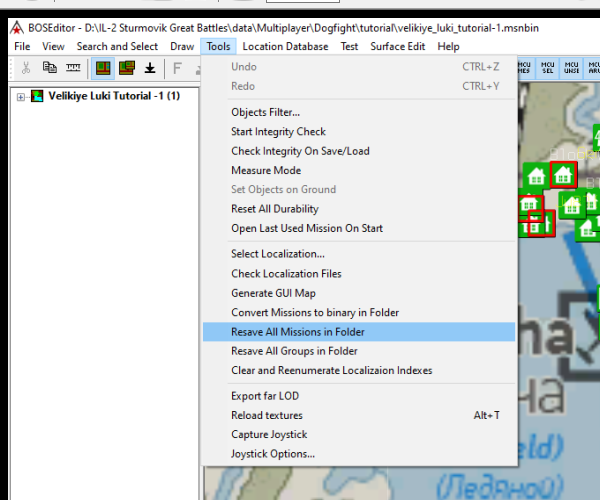Open the Draw menu

pos(182,46)
